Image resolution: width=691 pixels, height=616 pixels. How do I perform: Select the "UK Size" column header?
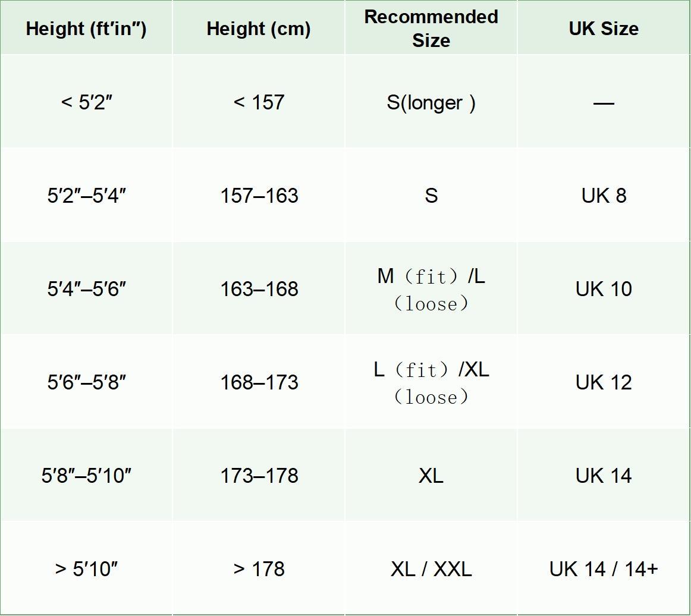[x=604, y=29]
